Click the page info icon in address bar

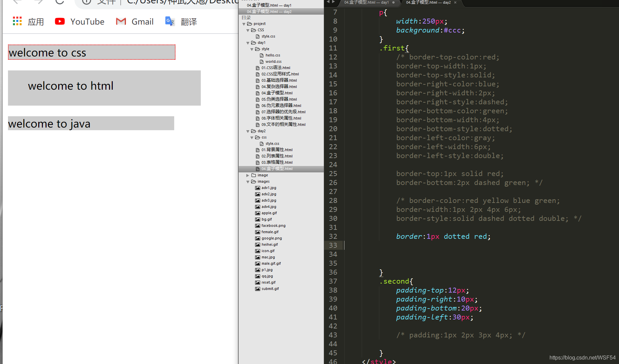(86, 2)
